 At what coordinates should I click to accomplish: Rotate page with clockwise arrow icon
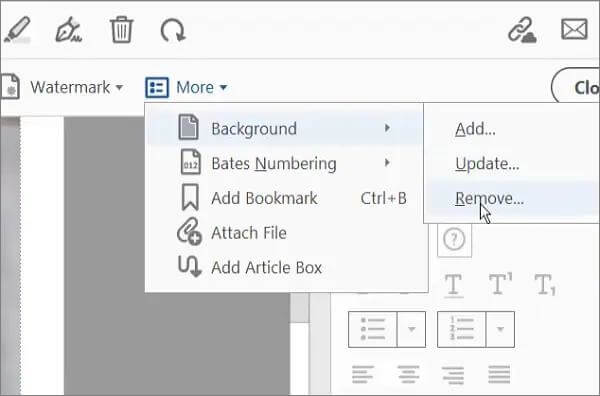[173, 30]
